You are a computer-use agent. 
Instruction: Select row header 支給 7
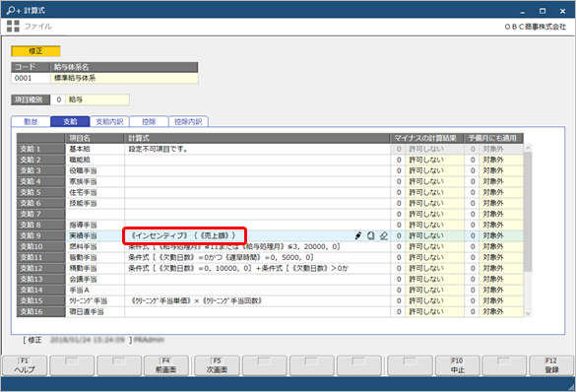tap(40, 214)
